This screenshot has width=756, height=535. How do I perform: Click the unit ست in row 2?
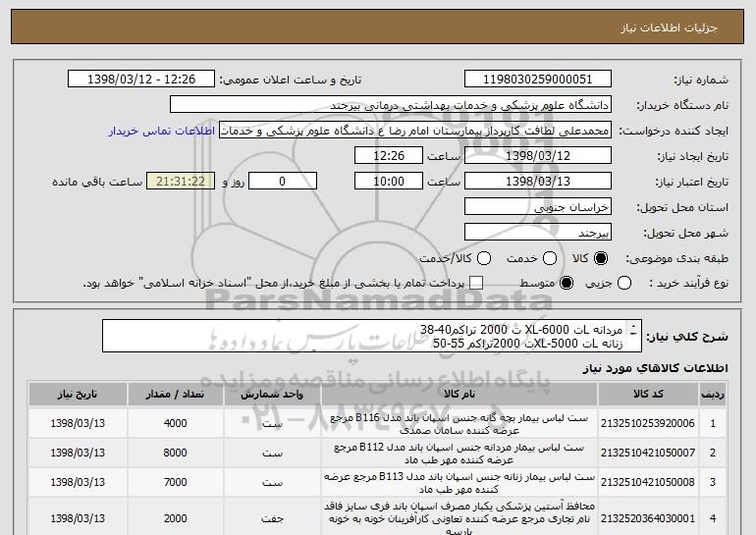(x=272, y=454)
